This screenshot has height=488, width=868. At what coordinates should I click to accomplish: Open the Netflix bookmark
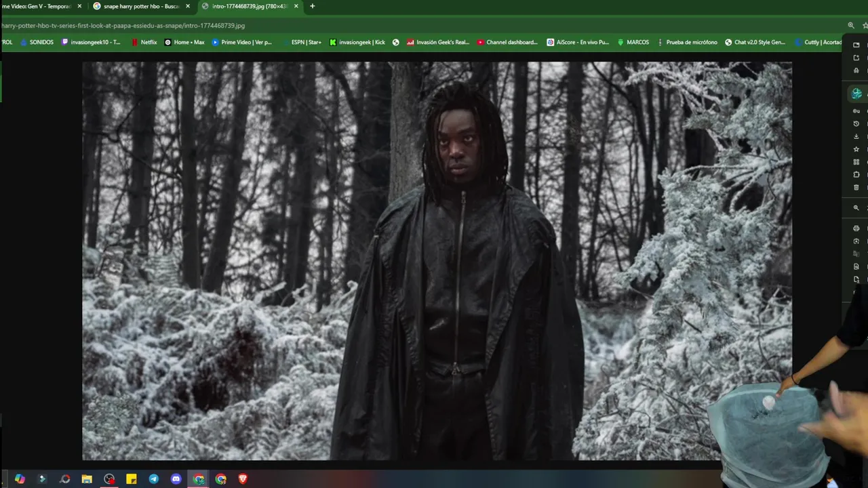144,42
